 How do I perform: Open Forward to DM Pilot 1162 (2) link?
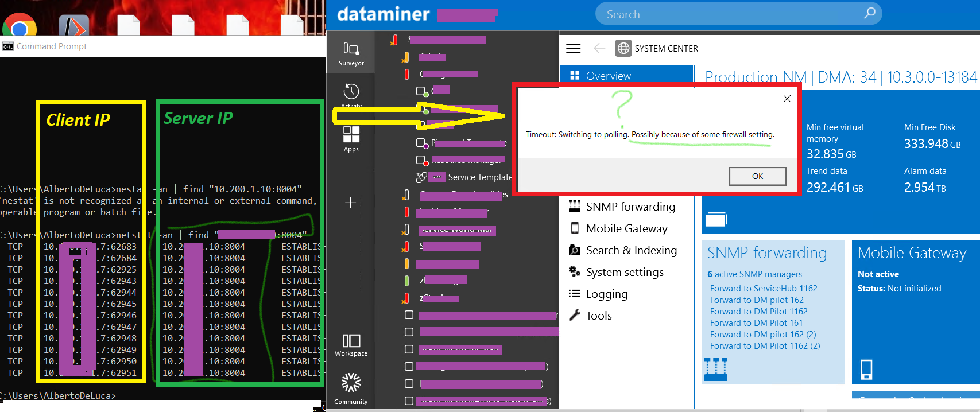tap(765, 346)
